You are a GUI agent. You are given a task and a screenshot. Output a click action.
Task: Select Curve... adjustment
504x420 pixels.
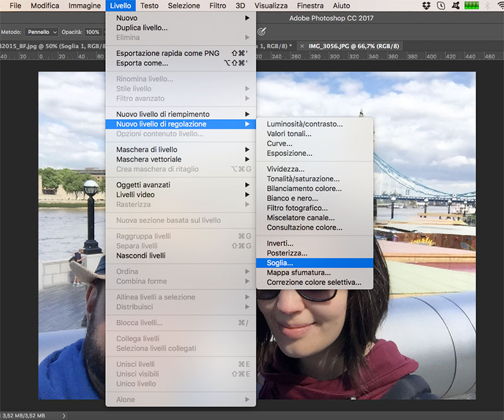tap(314, 144)
